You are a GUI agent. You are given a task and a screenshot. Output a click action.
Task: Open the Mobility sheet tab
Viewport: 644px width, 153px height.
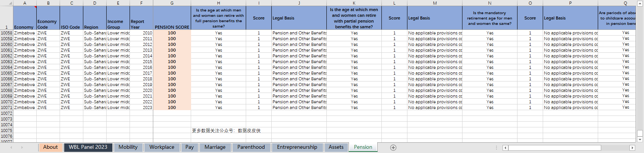[128, 147]
